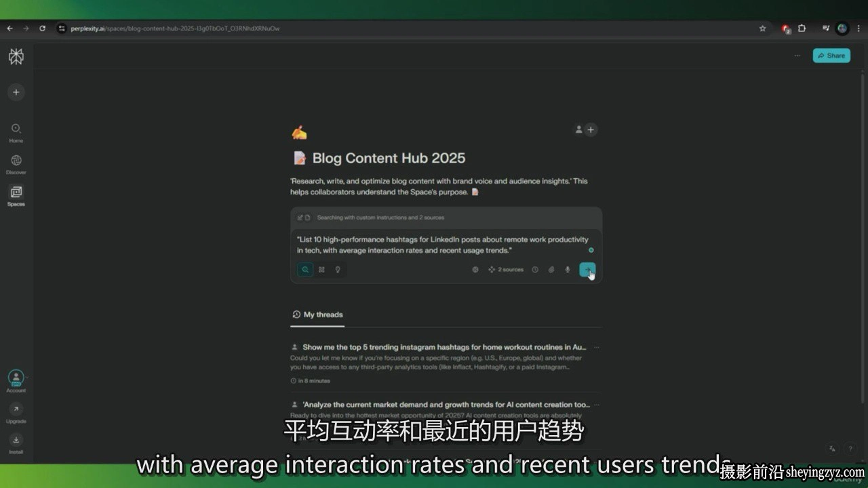Click the hand-writing emoji above the title
This screenshot has width=868, height=488.
pyautogui.click(x=299, y=132)
